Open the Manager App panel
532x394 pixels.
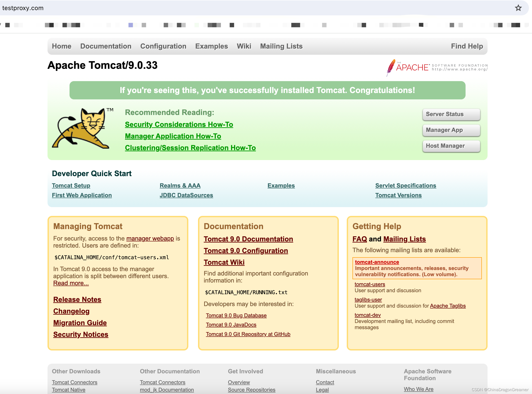pyautogui.click(x=450, y=130)
